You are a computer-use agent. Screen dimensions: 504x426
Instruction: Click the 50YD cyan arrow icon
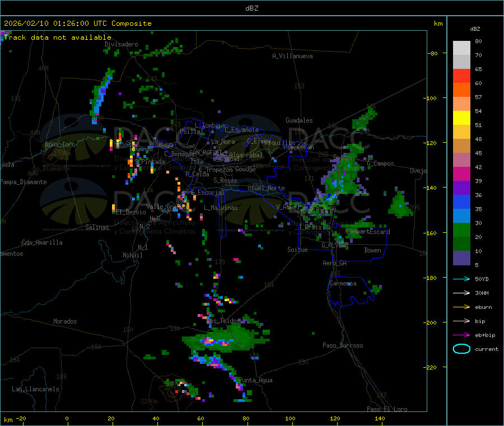point(461,279)
